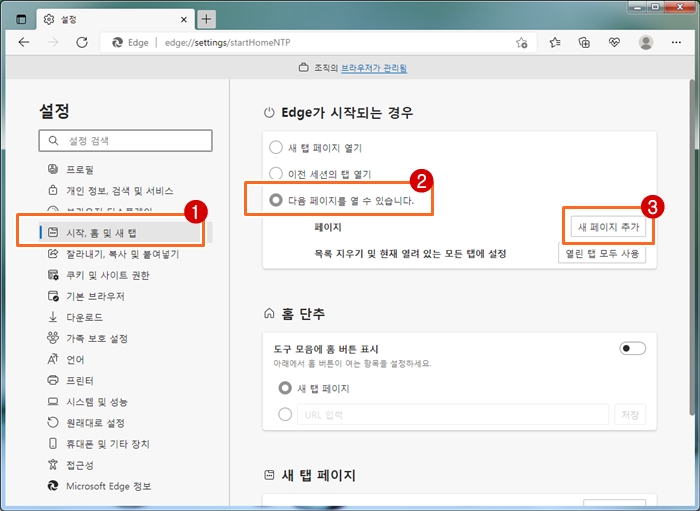Image resolution: width=700 pixels, height=511 pixels.
Task: Select the URL 입력 radio button
Action: point(285,415)
